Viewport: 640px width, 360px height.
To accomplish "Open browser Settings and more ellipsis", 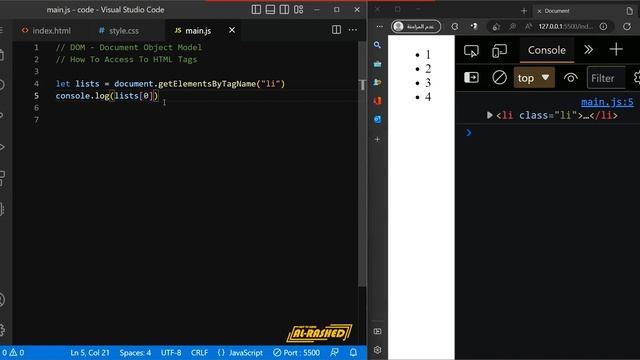I will [380, 27].
